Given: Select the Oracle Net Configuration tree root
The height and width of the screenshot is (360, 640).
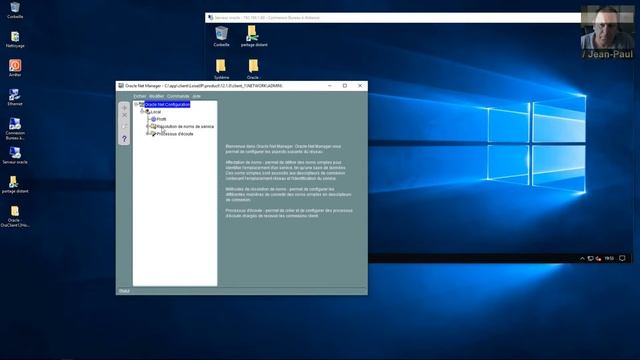Looking at the screenshot, I should (x=167, y=105).
